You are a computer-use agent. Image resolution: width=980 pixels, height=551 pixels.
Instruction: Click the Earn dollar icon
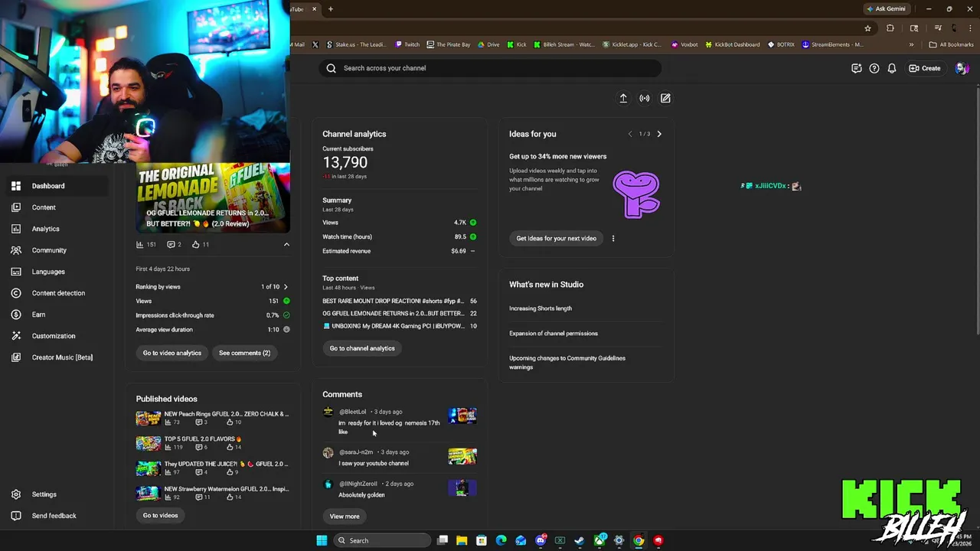(x=16, y=315)
